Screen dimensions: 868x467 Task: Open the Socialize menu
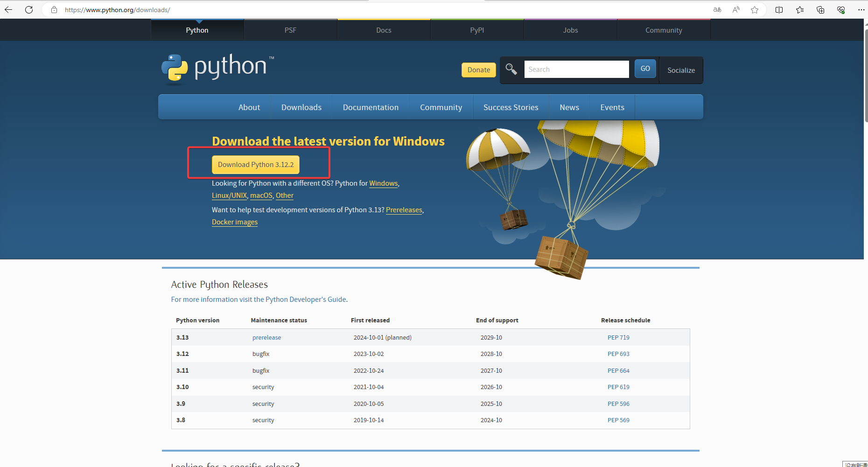[x=681, y=70]
